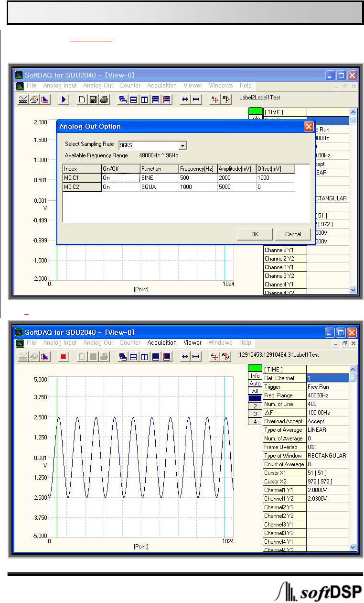The height and width of the screenshot is (603, 364).
Task: Select channel 3 button in lower window
Action: click(255, 414)
